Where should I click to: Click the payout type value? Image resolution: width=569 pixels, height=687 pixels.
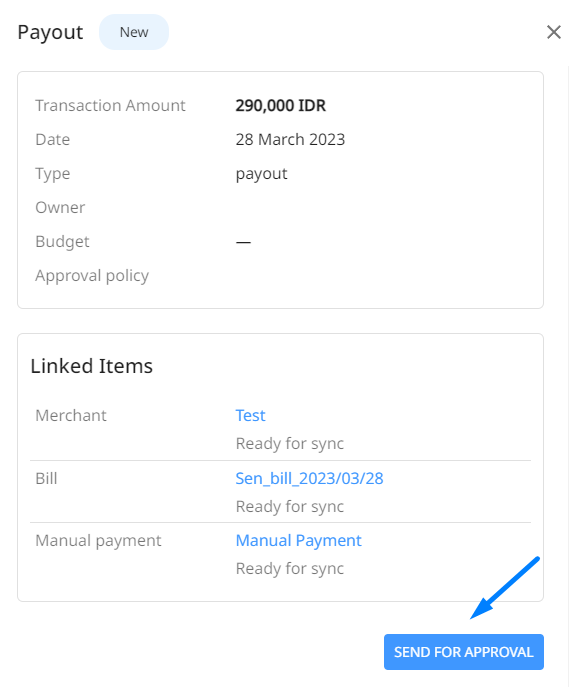[x=261, y=174]
